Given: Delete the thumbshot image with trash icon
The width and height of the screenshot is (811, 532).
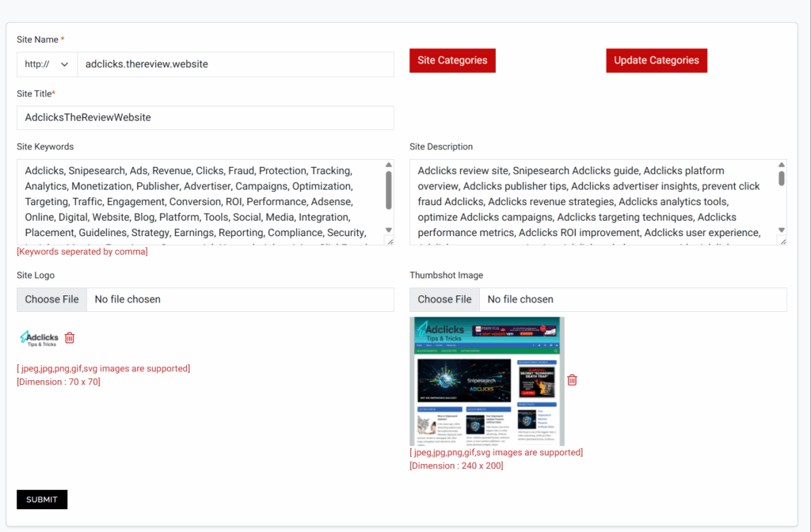Looking at the screenshot, I should 572,380.
